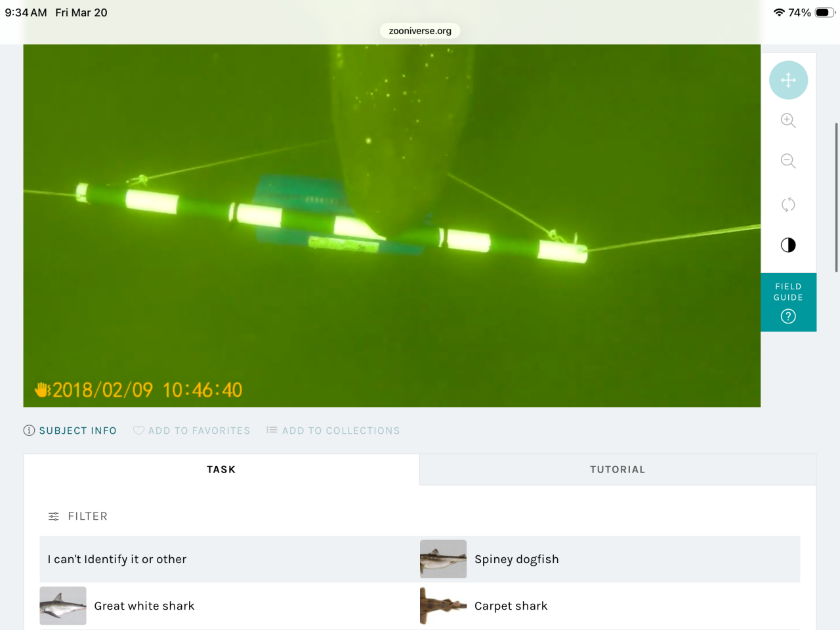Screen dimensions: 840x630
Task: Click the Great white shark thumbnail
Action: [x=63, y=606]
